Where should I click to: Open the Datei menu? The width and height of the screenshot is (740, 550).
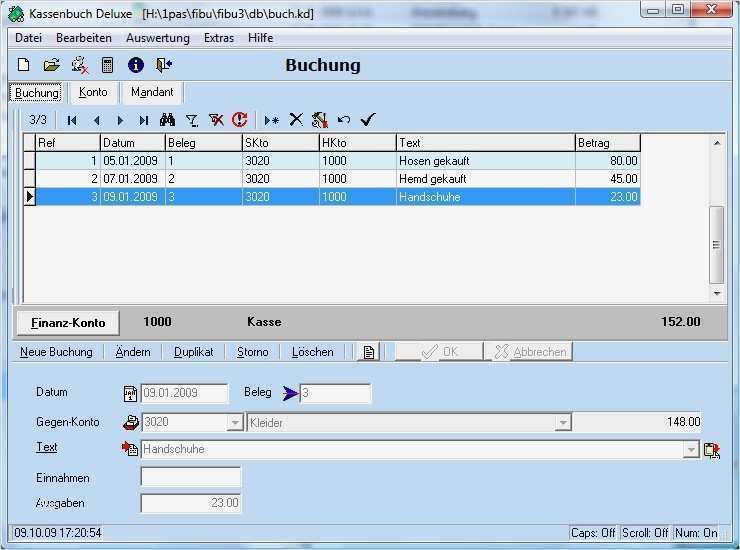28,38
